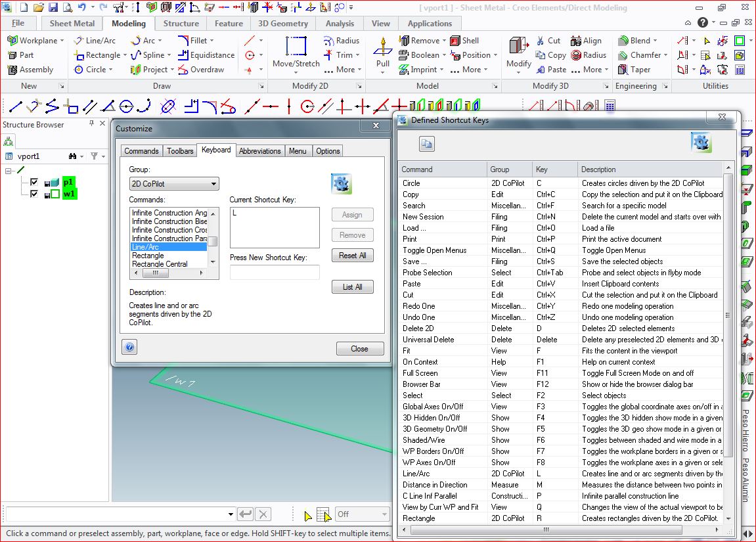Viewport: 756px width, 542px height.
Task: Choose the Rectangle draw tool
Action: pos(97,55)
